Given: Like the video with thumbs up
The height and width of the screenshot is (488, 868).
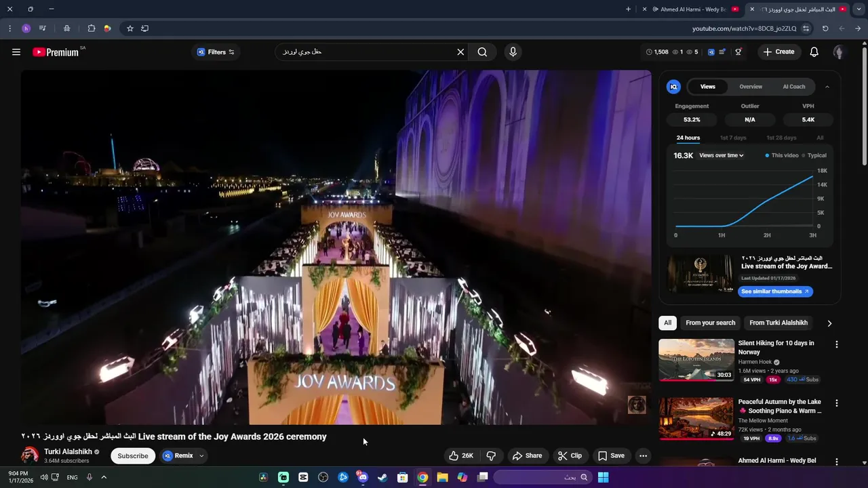Looking at the screenshot, I should (461, 455).
